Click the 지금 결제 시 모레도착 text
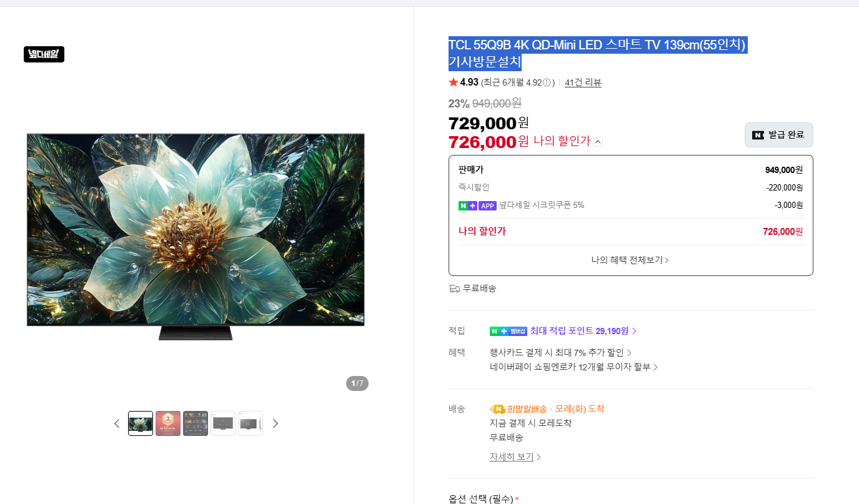859x504 pixels. click(x=530, y=423)
